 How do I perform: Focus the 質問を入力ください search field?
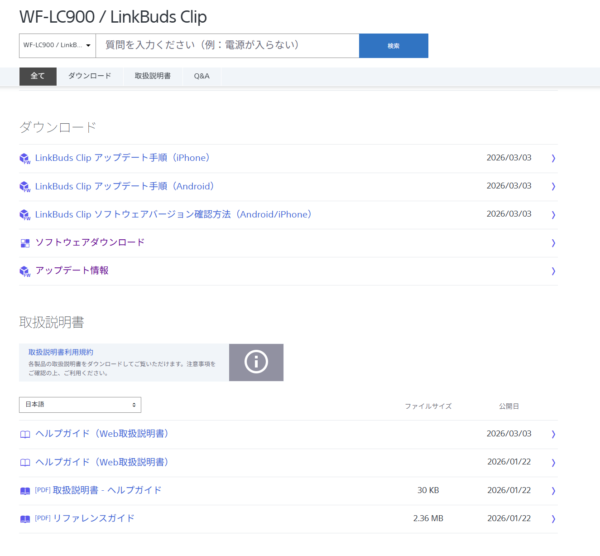point(227,46)
